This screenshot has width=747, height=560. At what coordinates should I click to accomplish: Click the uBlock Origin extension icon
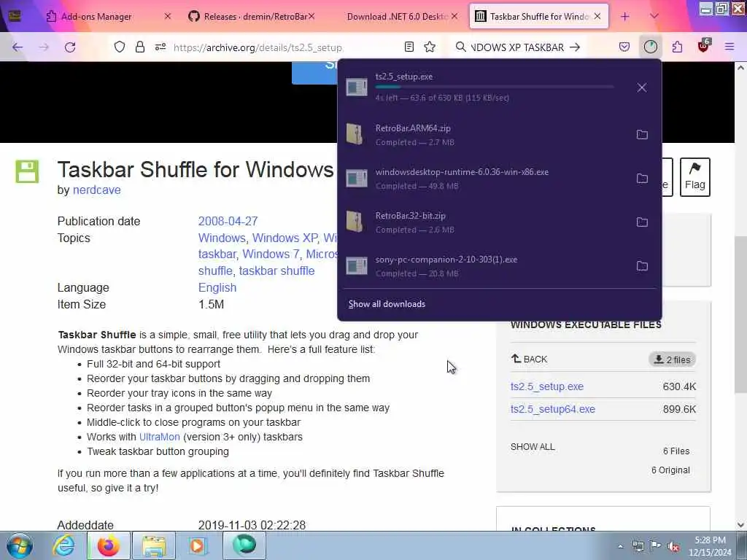(704, 46)
